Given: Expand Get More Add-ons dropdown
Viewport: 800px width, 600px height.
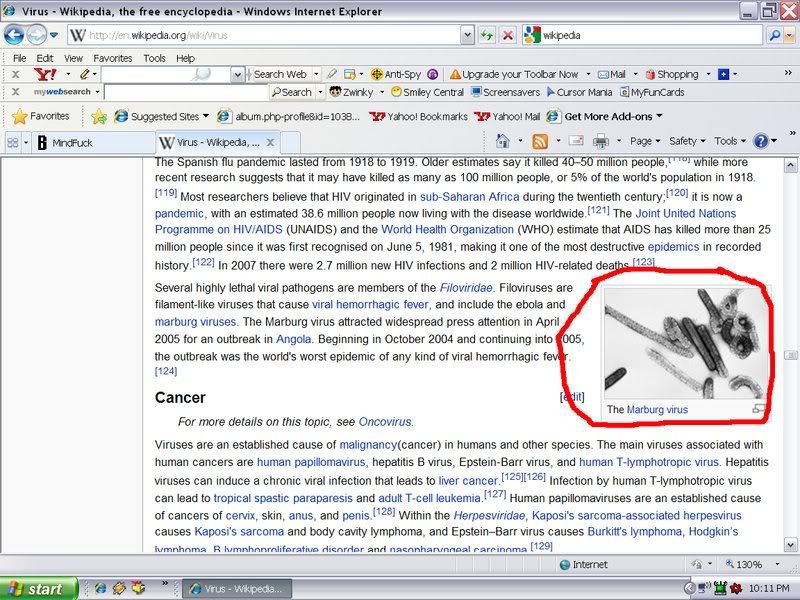Looking at the screenshot, I should point(659,116).
